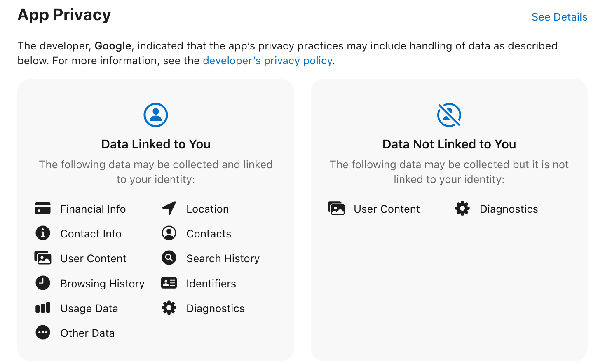Click the Search History magnifier icon

[169, 258]
